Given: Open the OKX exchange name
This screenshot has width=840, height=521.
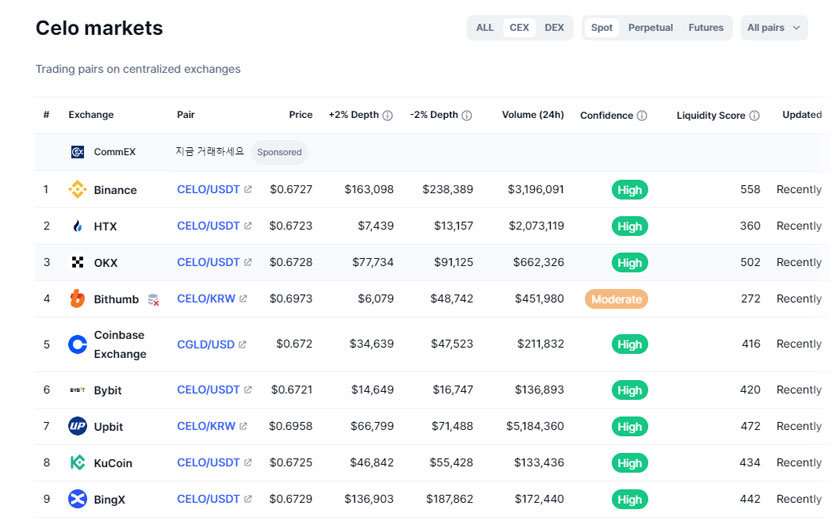Looking at the screenshot, I should coord(106,262).
